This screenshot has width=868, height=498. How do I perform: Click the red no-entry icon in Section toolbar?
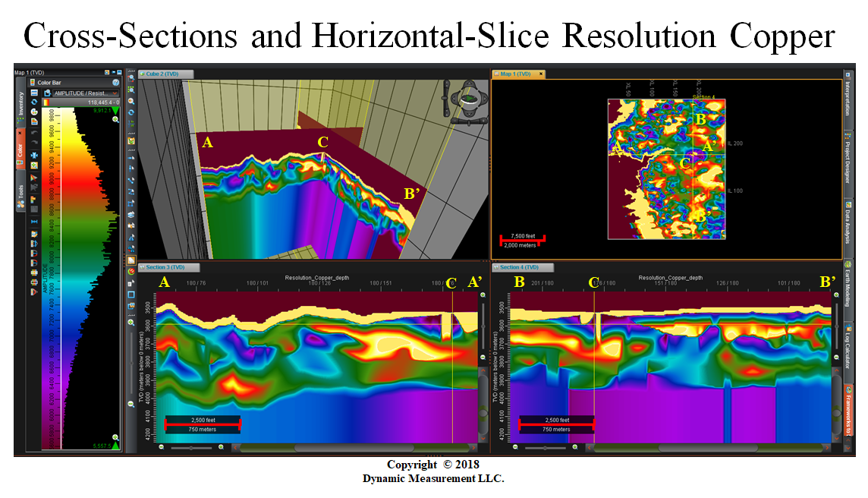131,272
